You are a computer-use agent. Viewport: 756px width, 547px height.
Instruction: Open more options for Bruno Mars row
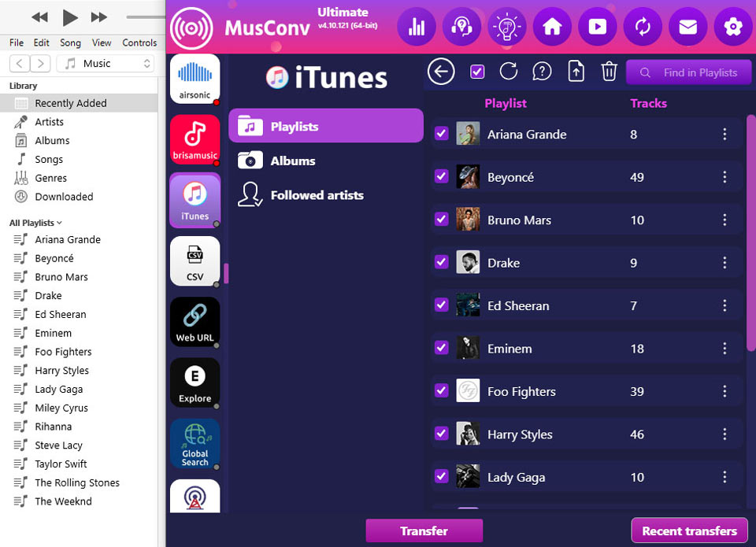pyautogui.click(x=724, y=220)
